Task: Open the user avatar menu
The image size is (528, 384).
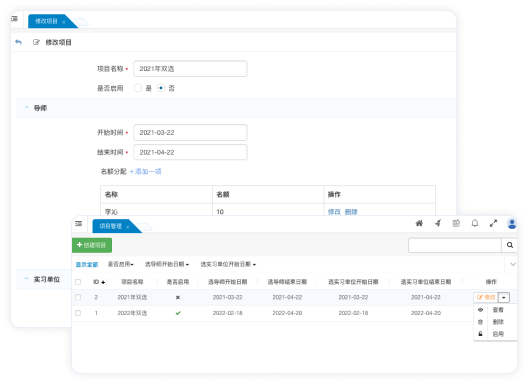Action: coord(512,223)
